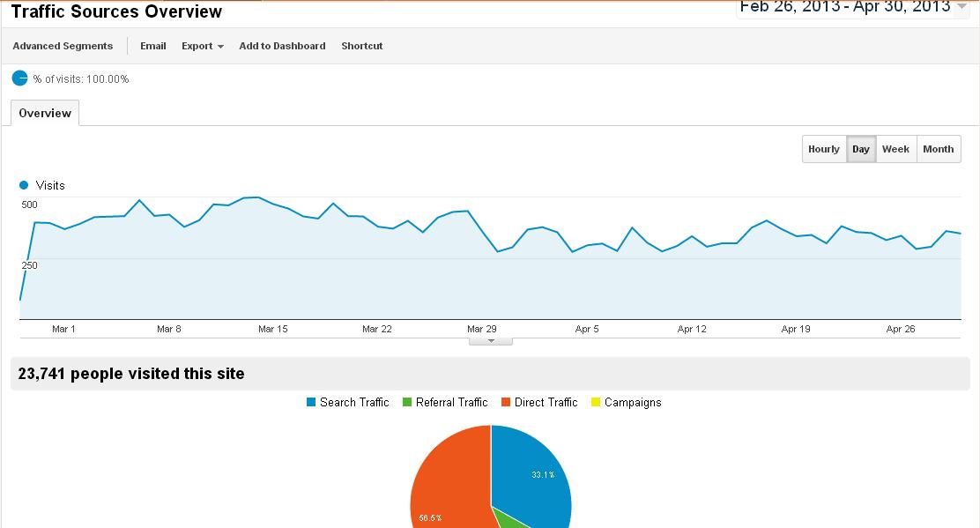This screenshot has height=528, width=980.
Task: Switch graph to Day view
Action: pos(861,149)
